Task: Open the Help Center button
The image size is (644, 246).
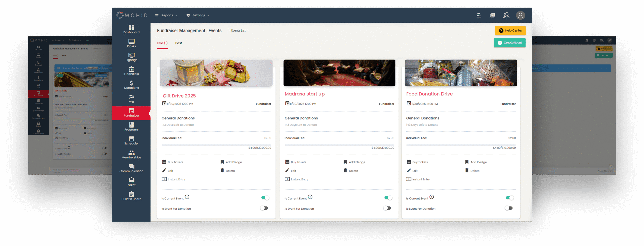Action: point(510,30)
